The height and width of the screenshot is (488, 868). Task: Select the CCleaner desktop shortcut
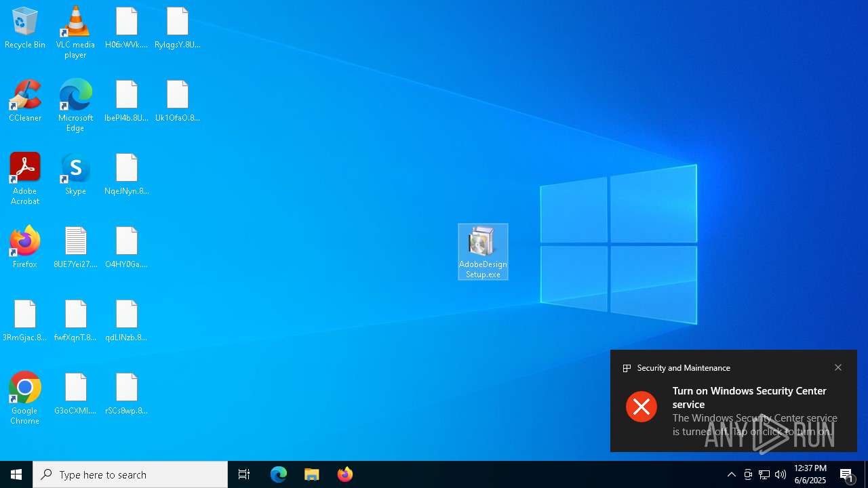click(x=25, y=101)
